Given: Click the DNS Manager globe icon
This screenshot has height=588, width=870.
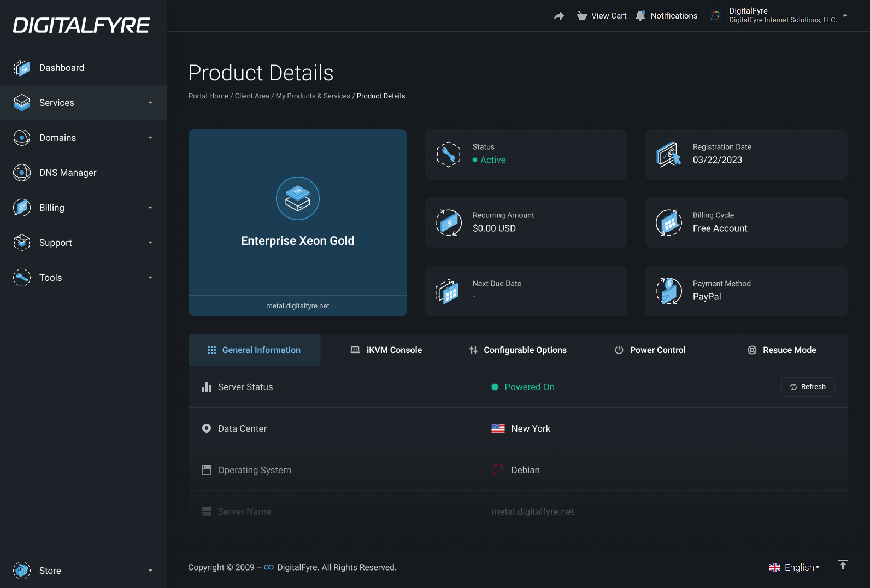Looking at the screenshot, I should coord(22,173).
